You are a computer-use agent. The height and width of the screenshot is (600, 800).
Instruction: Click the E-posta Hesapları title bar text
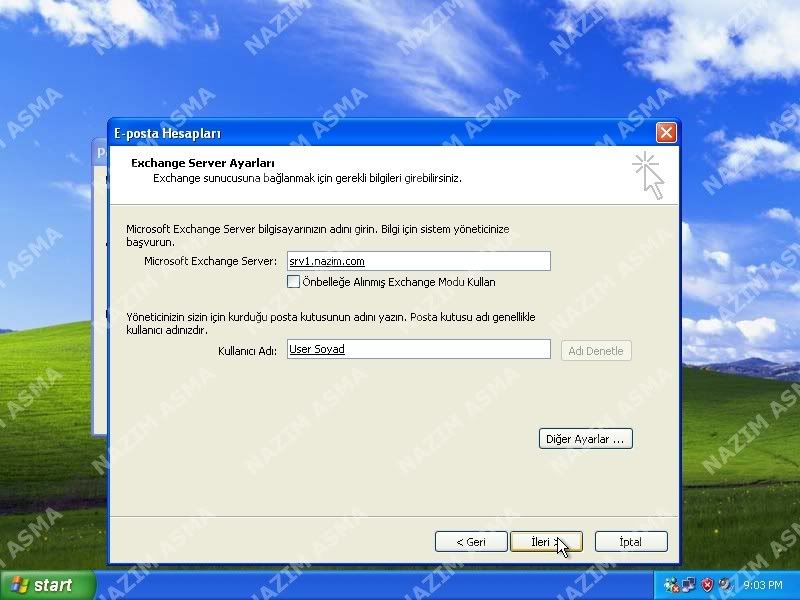pos(167,134)
